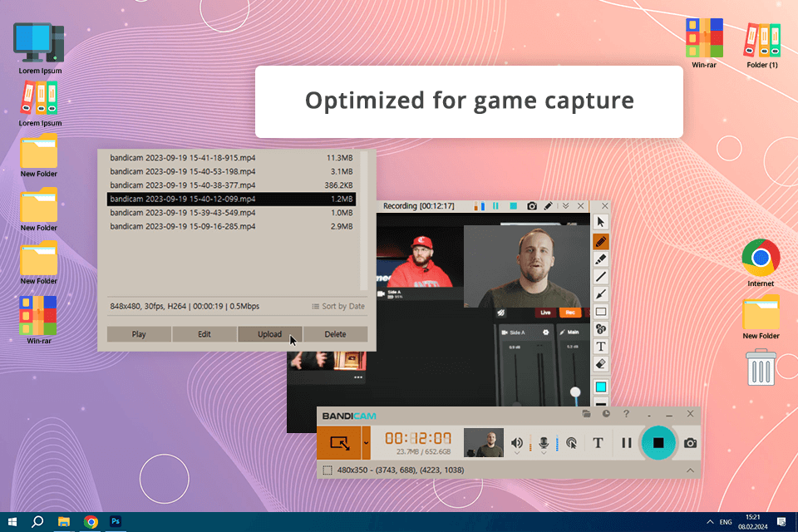Select the numbering stamp tool
798x532 pixels.
click(600, 329)
